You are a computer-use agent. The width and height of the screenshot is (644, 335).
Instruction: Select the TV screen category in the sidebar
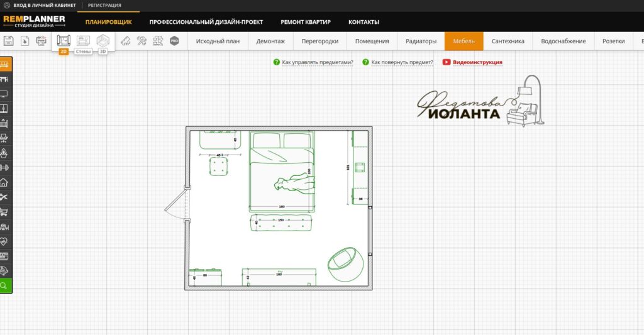coord(4,94)
